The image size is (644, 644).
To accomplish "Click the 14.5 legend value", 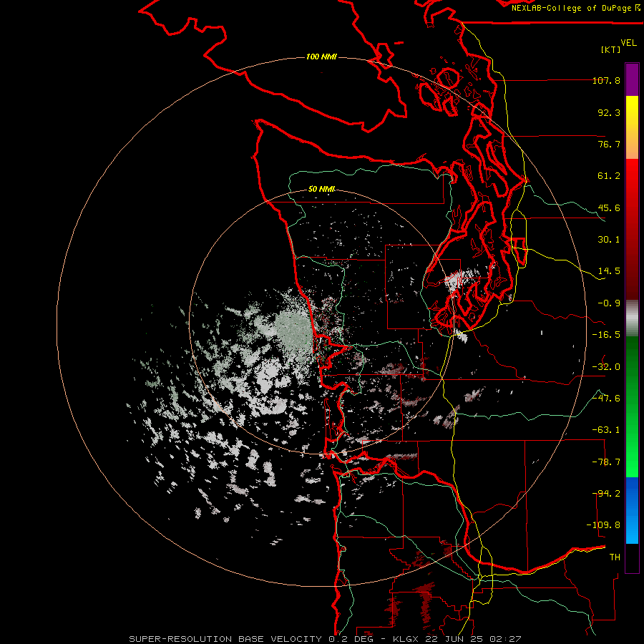I will (609, 271).
